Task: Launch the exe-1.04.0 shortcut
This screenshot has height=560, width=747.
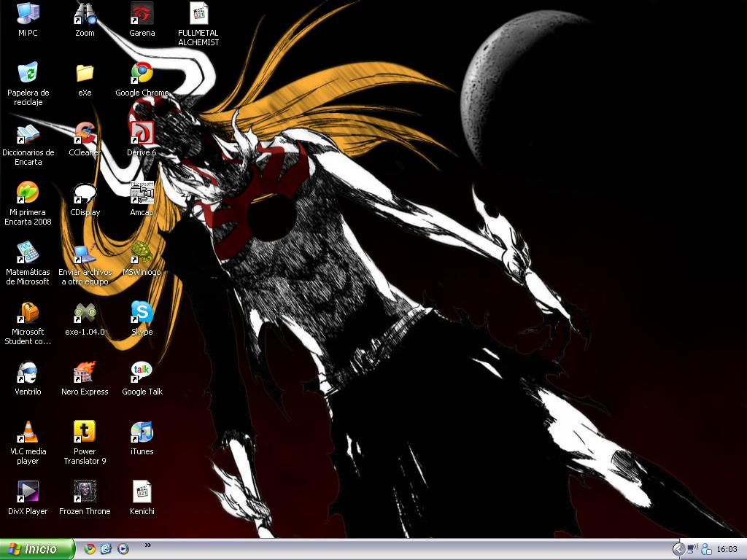Action: (x=85, y=312)
